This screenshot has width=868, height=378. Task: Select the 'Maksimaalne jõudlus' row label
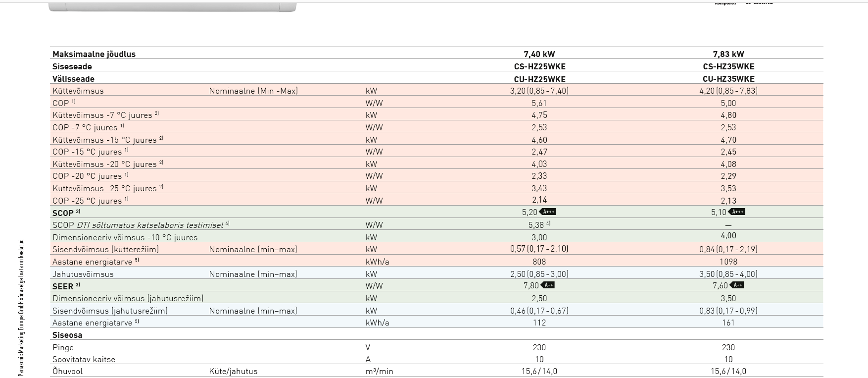click(x=94, y=54)
